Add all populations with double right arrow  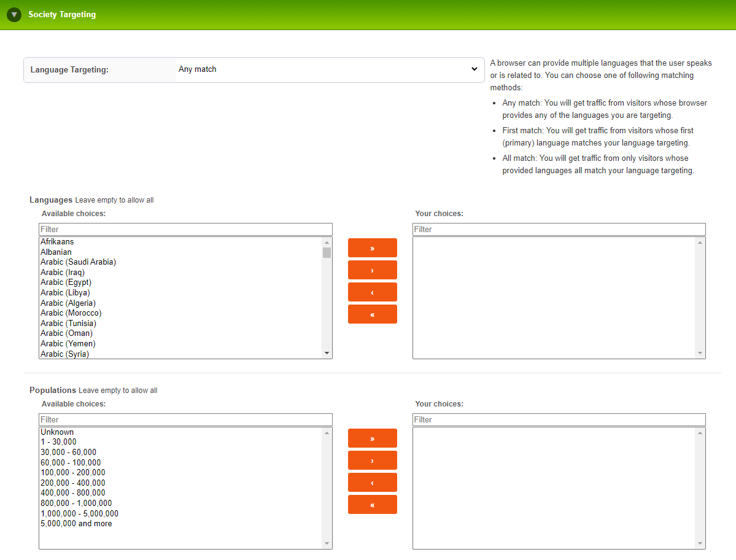(x=372, y=438)
